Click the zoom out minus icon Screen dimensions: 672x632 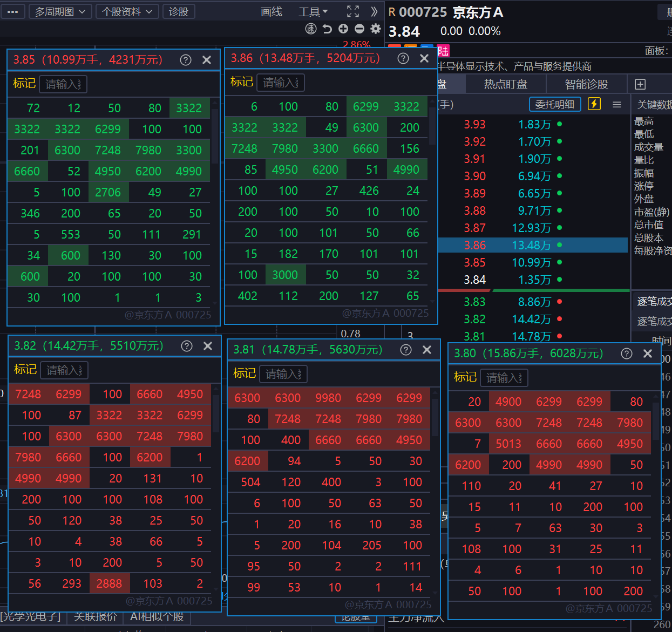(x=359, y=29)
